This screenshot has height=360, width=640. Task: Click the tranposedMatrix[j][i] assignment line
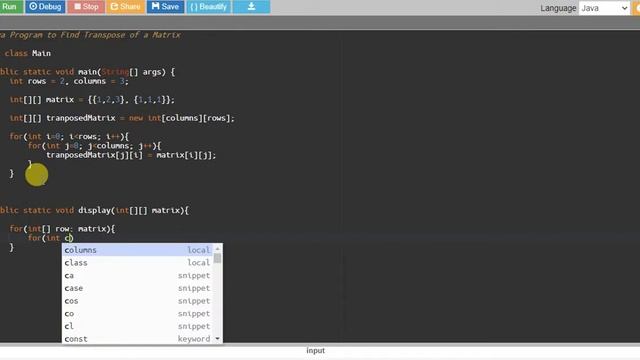pyautogui.click(x=131, y=155)
